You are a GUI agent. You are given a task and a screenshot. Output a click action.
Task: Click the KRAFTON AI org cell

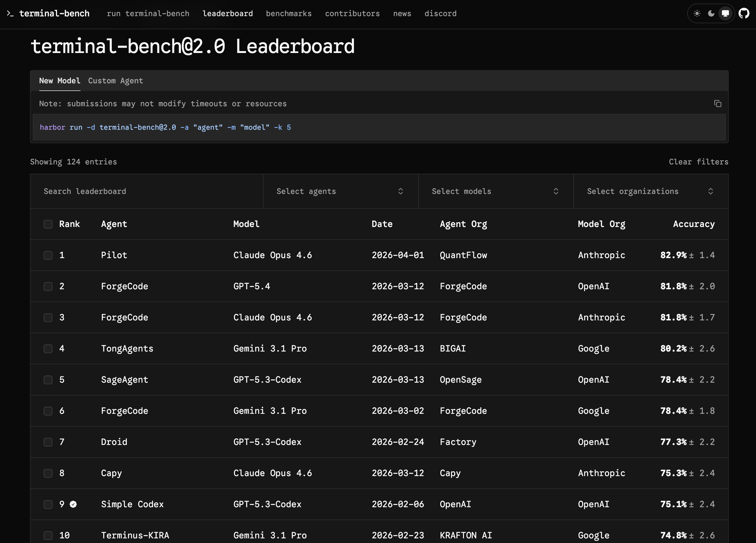[466, 535]
